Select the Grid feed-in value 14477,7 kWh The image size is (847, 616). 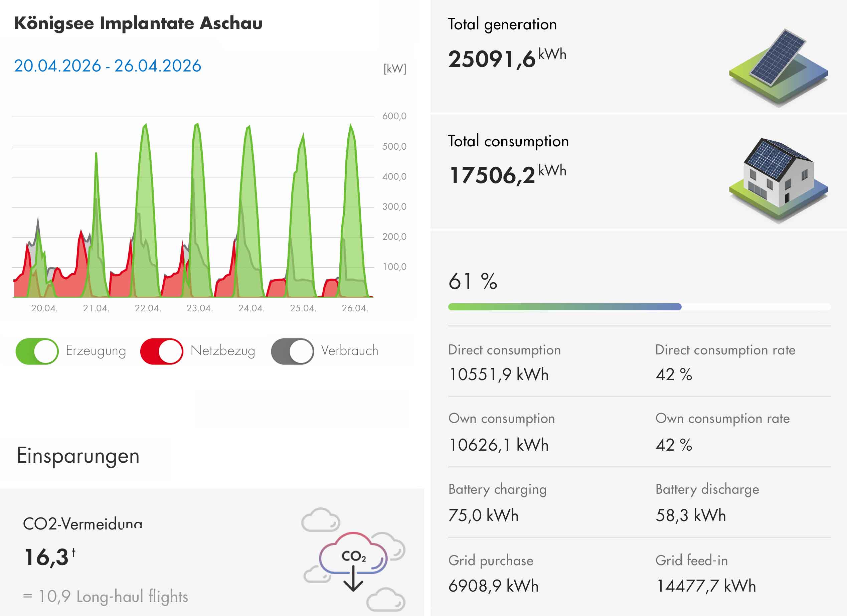point(706,585)
